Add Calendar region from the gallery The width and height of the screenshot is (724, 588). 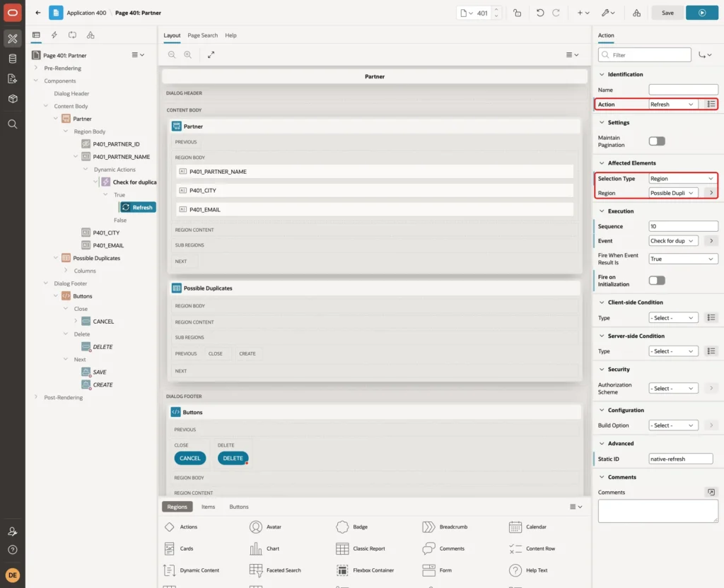tap(527, 527)
